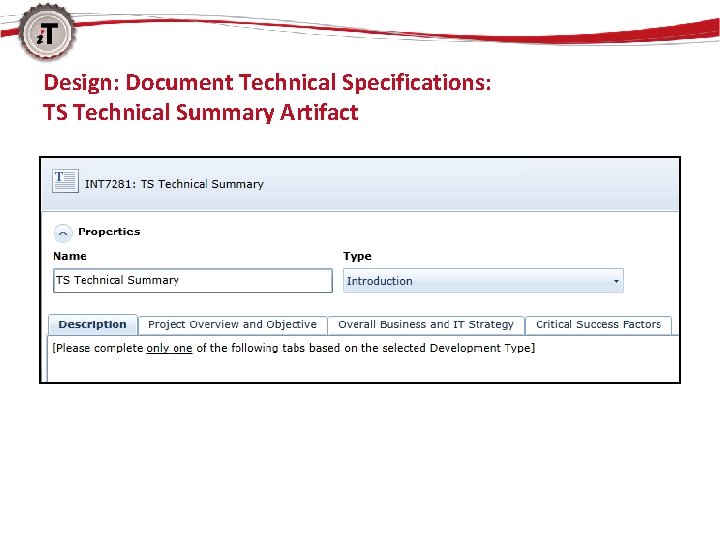Click the text artifact document icon
Screen dimensions: 720x540
[65, 181]
